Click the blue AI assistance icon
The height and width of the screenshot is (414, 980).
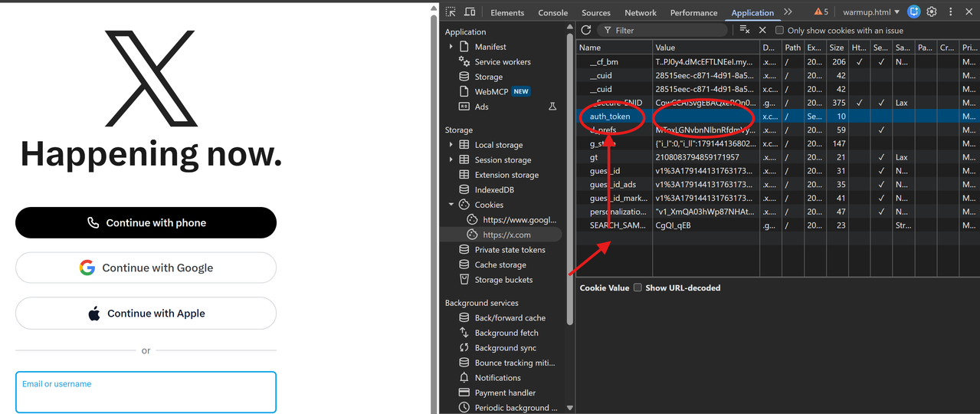pos(913,11)
